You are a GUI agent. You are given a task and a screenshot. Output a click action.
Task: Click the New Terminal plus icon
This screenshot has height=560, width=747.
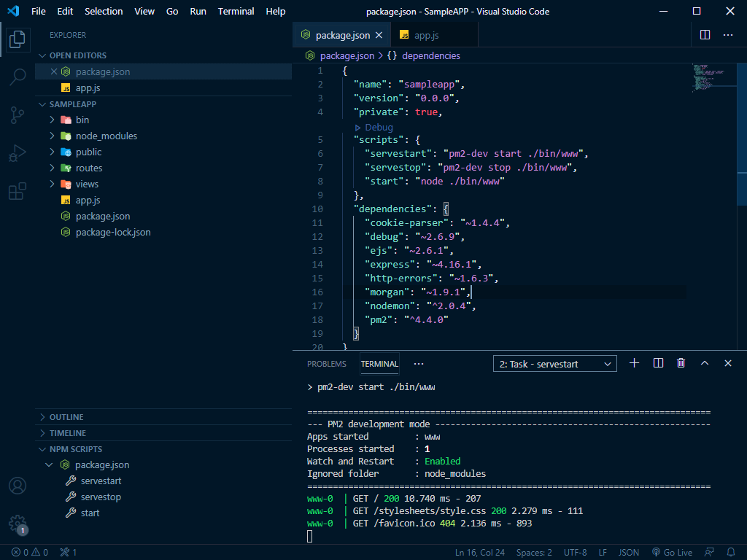coord(634,363)
